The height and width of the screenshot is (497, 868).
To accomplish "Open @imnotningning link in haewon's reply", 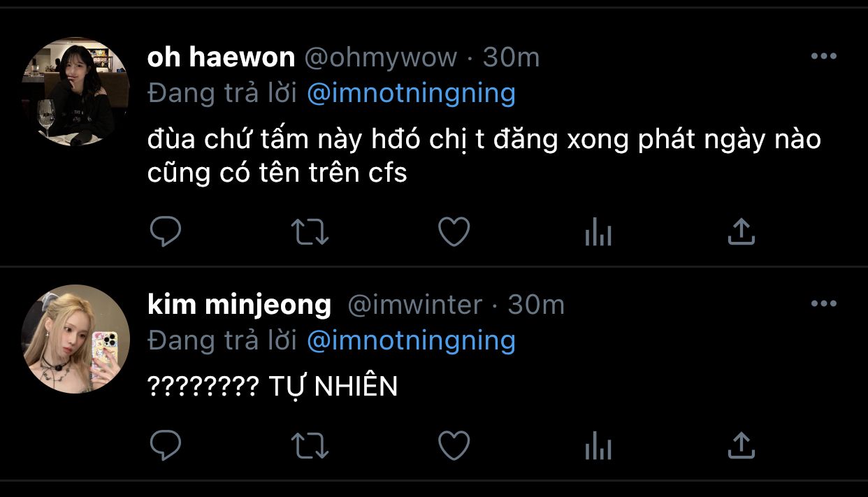I will 411,93.
